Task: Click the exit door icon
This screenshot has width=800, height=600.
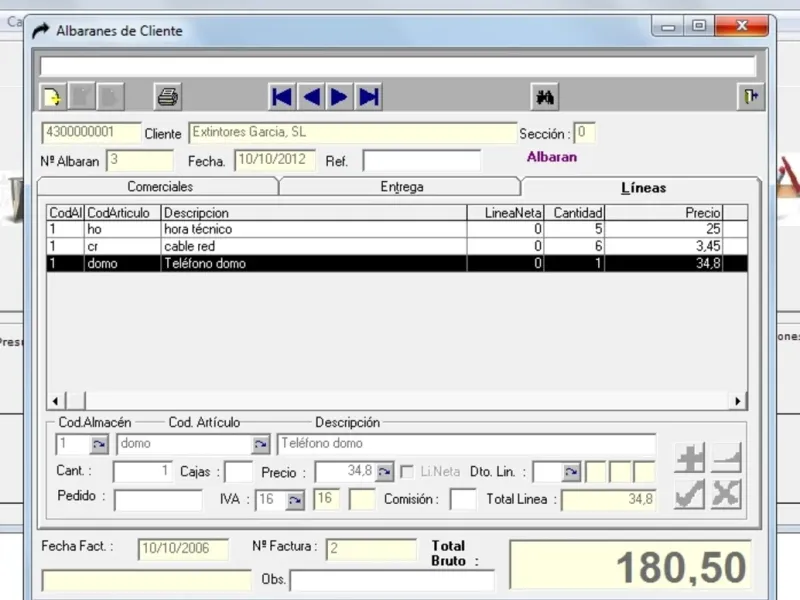Action: click(750, 96)
